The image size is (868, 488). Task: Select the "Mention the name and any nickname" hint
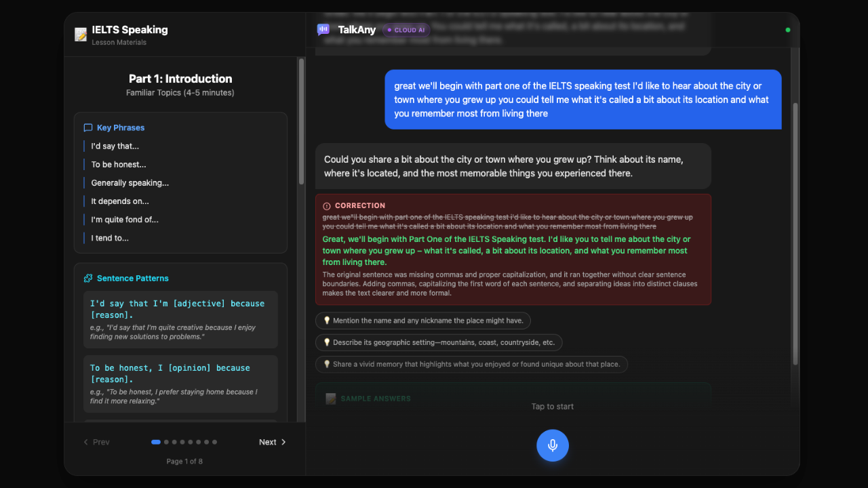(423, 321)
